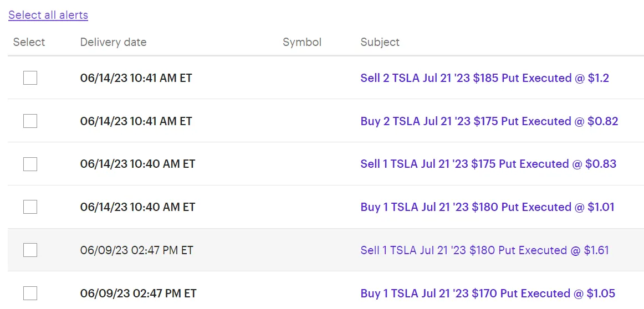The image size is (644, 309).
Task: Open the read Sell 1 TSLA $180 Put alert
Action: 484,250
